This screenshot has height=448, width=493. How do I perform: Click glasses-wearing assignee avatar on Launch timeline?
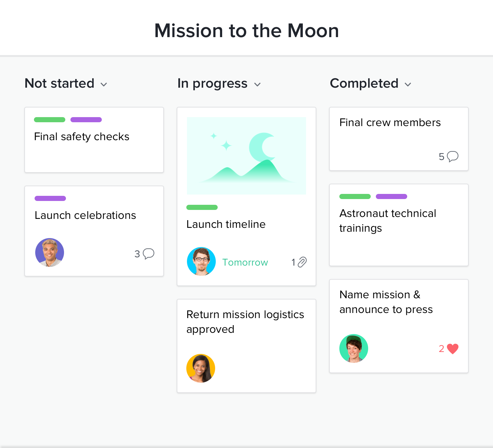click(x=201, y=261)
